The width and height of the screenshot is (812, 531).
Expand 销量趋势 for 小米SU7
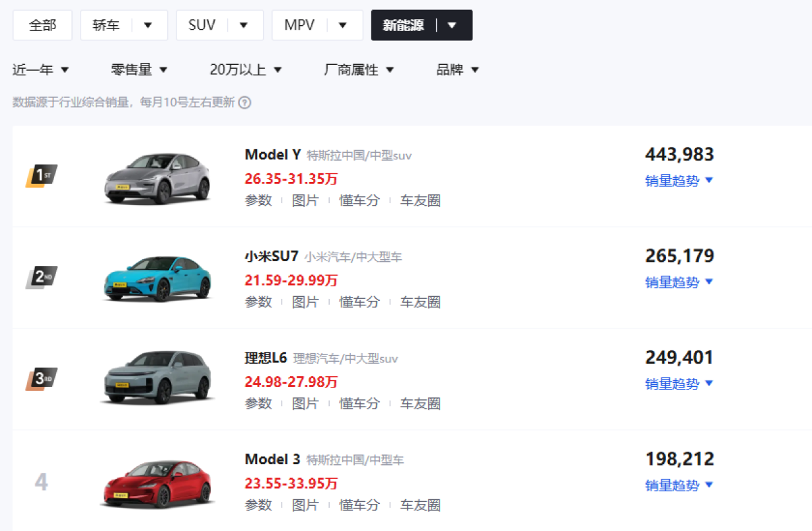679,282
